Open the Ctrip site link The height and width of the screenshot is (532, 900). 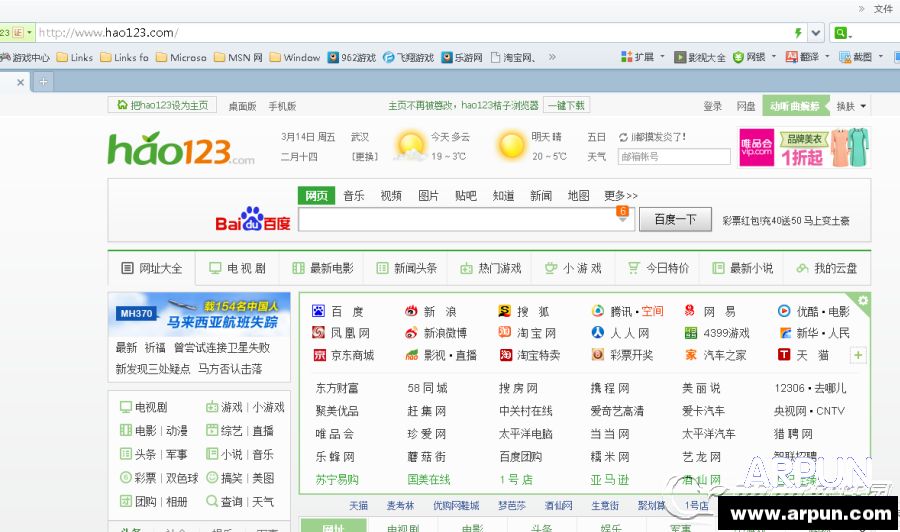tap(610, 389)
